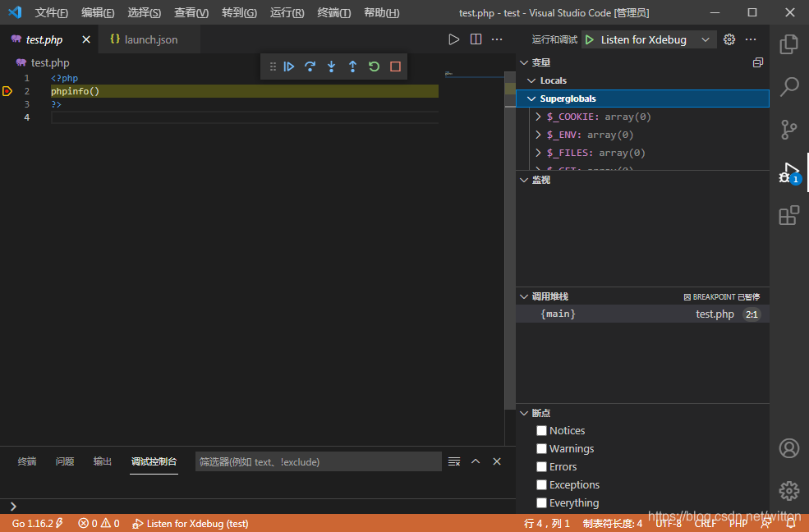Expand the $_COOKIE variable

536,117
